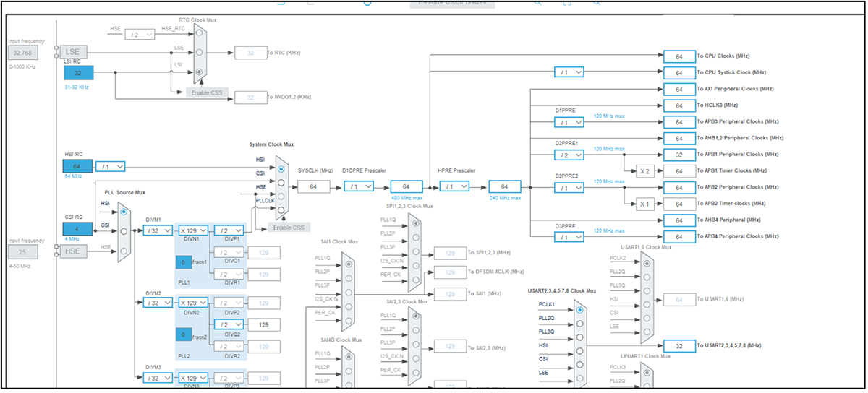868x393 pixels.
Task: Select LSE in RTC Clock Mux
Action: coord(199,53)
